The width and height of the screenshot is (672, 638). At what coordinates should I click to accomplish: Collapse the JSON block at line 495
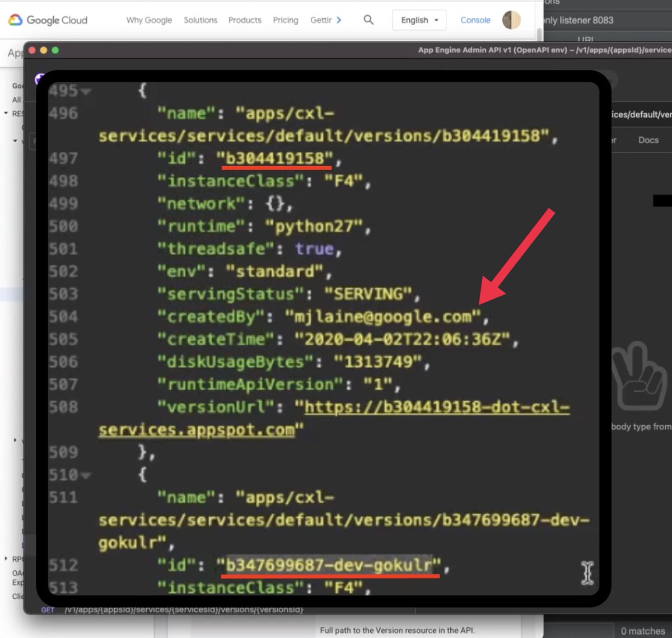[x=86, y=91]
